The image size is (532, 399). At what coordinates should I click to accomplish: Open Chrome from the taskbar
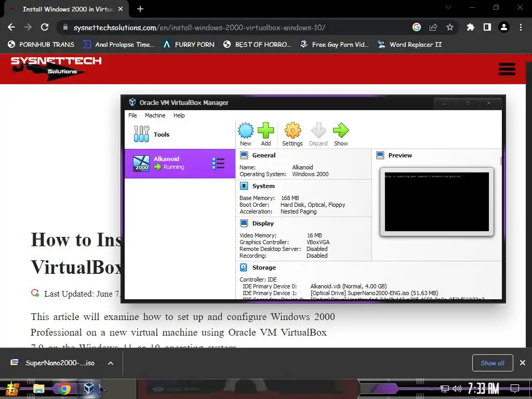click(x=64, y=389)
